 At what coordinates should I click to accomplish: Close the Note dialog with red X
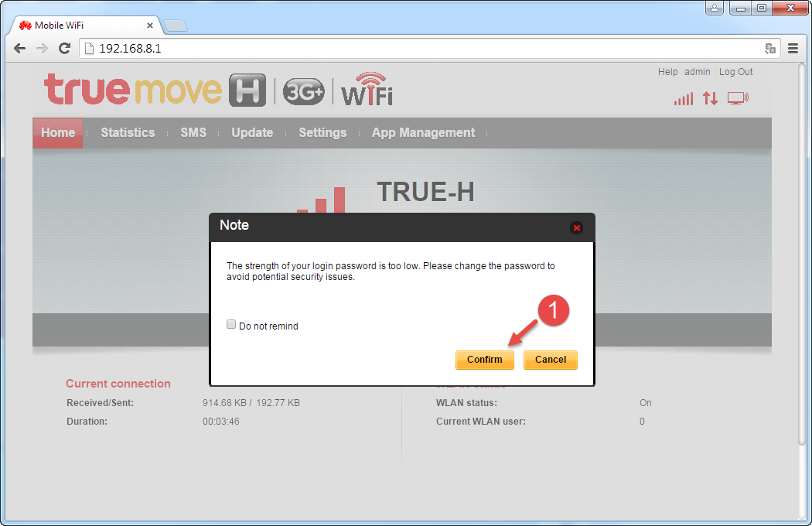click(x=576, y=227)
